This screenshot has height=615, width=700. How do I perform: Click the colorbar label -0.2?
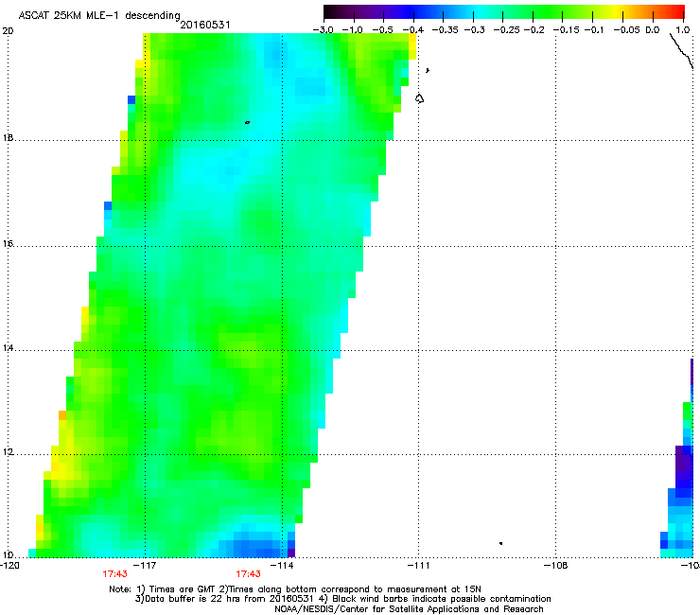pyautogui.click(x=534, y=30)
